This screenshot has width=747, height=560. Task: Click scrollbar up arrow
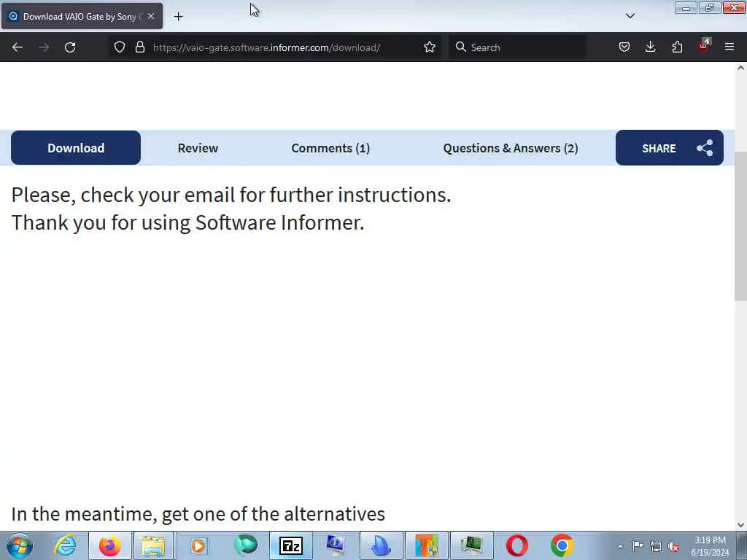[x=740, y=68]
